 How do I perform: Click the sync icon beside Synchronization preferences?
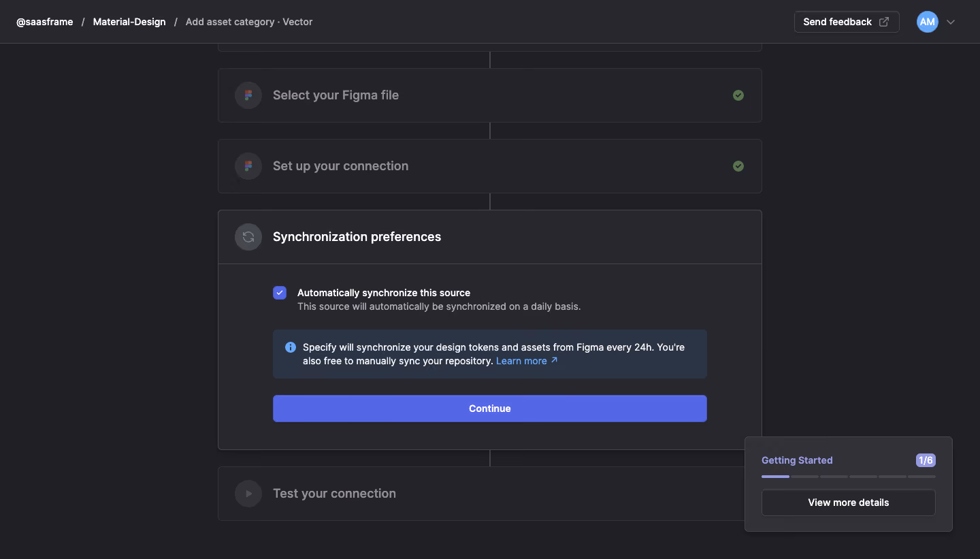click(x=248, y=237)
